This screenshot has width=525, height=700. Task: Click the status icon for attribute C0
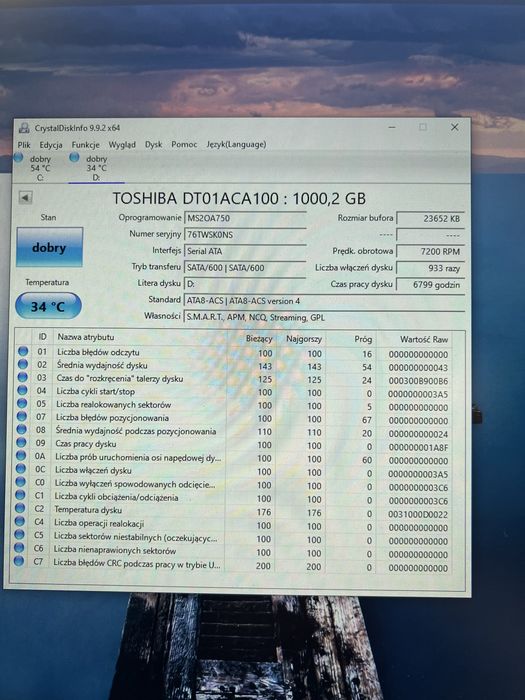[20, 482]
